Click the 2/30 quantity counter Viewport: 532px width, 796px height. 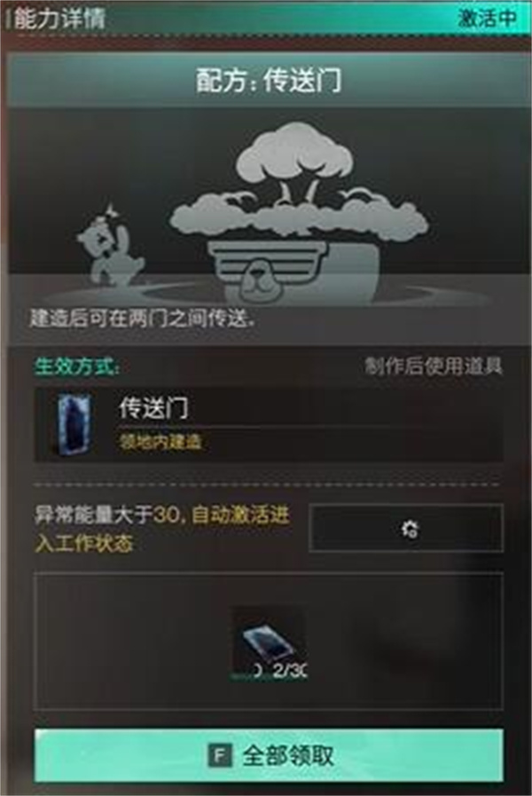tap(290, 670)
